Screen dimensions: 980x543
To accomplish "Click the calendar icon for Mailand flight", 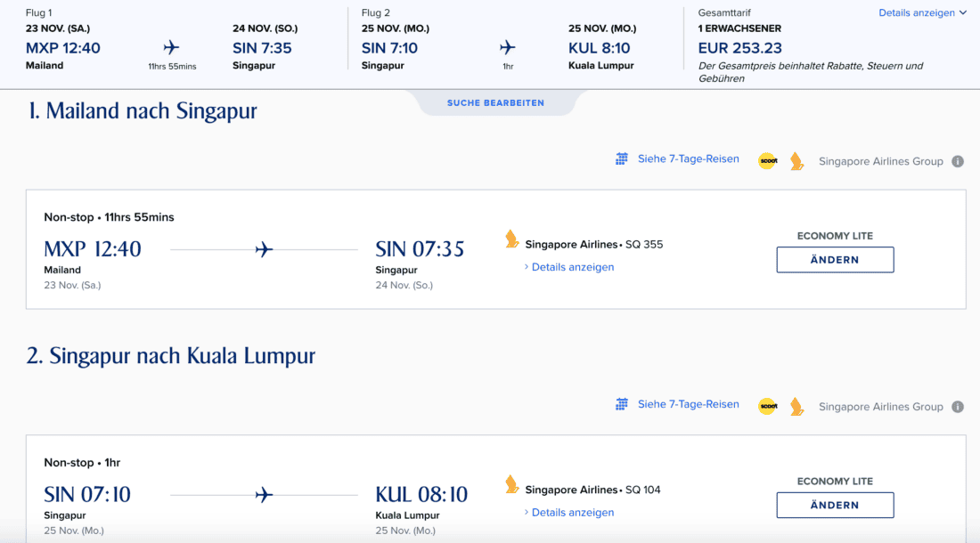I will coord(622,159).
